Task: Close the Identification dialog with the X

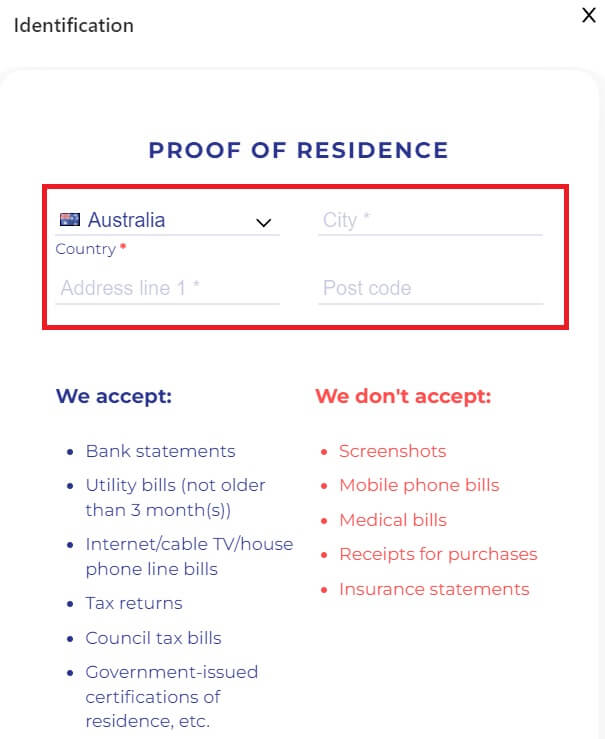Action: pyautogui.click(x=588, y=18)
